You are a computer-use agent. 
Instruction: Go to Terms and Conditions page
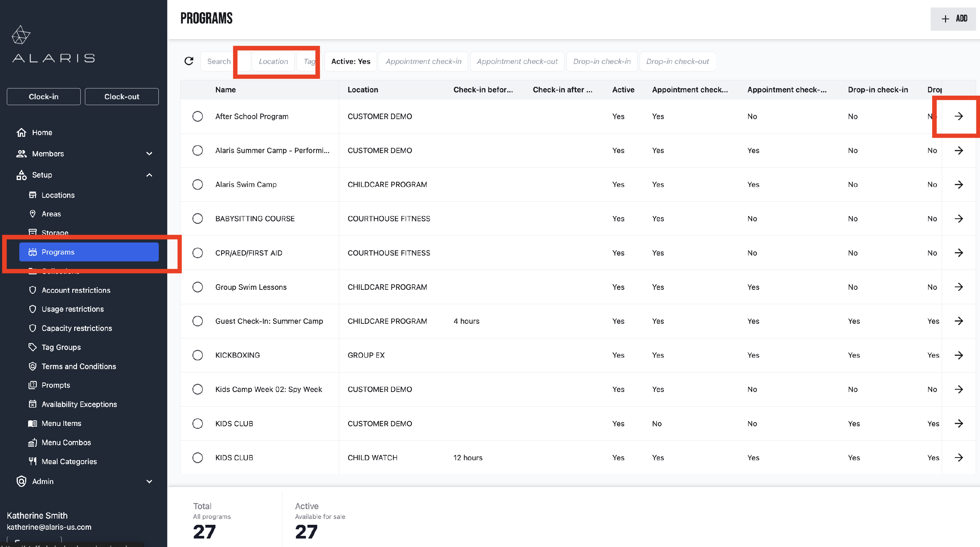78,366
